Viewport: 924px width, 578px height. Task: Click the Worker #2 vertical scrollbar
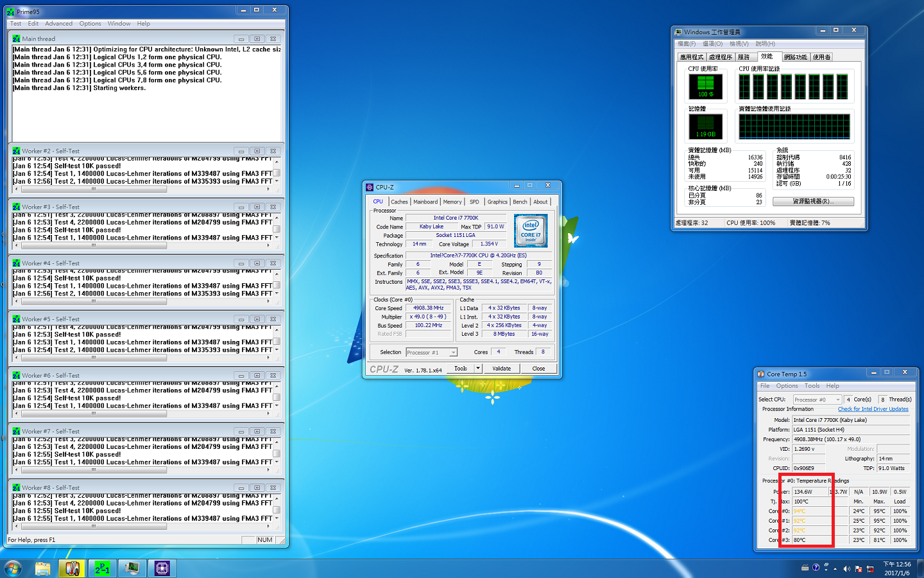click(x=277, y=173)
